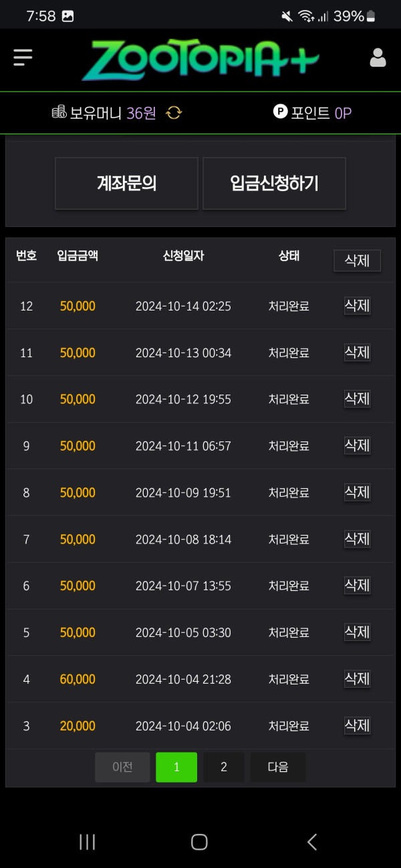401x868 pixels.
Task: Go to page 2 of deposits
Action: (x=223, y=767)
